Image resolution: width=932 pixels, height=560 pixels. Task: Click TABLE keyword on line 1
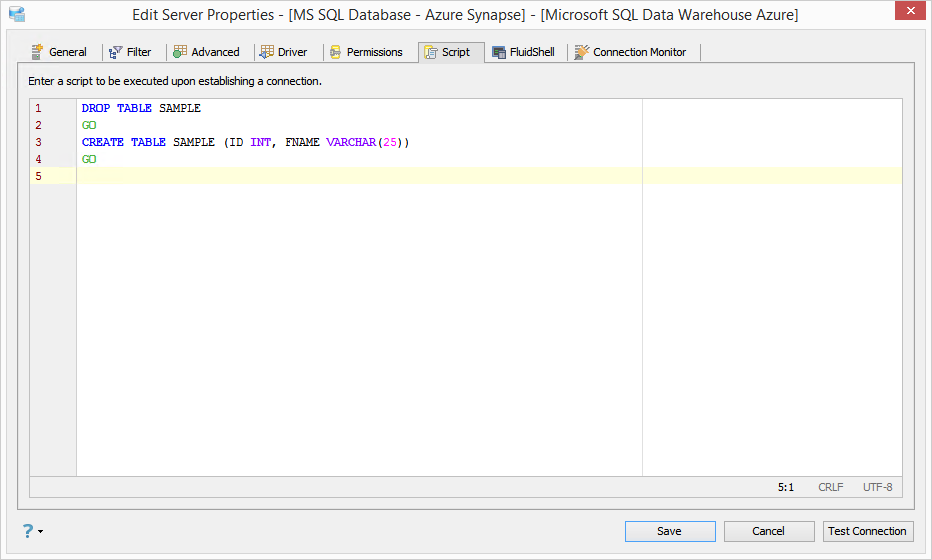[134, 108]
